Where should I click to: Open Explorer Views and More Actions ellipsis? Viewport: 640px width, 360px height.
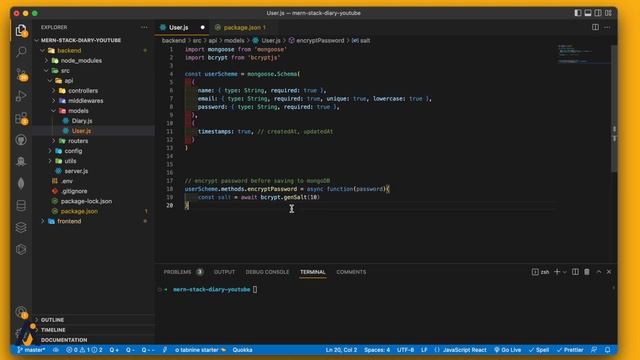coord(144,27)
